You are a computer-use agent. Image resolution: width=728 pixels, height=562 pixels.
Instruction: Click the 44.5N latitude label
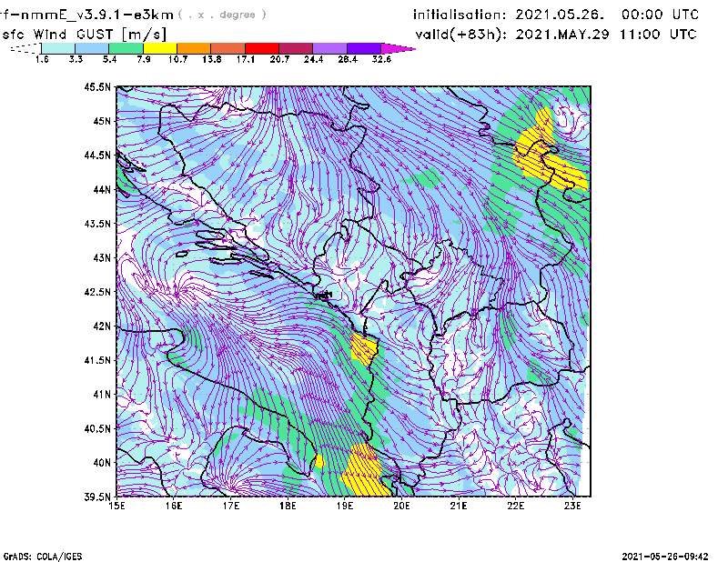[x=97, y=155]
